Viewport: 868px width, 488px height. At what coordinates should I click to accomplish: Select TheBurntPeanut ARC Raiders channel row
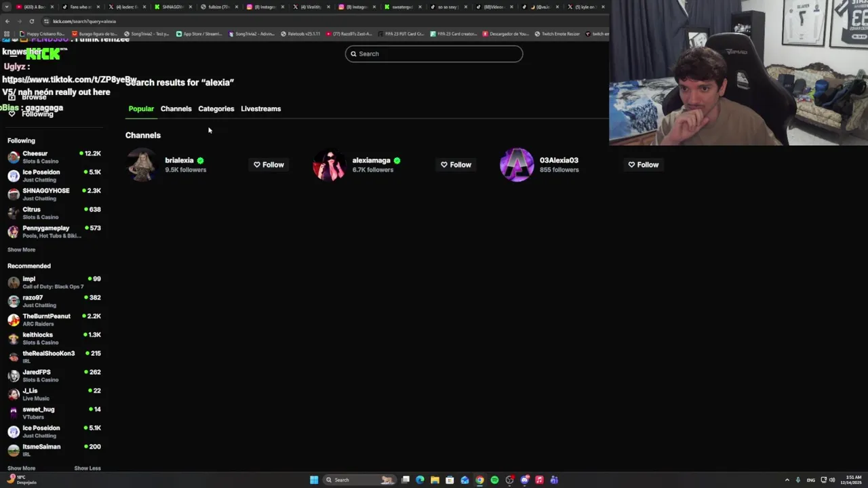(54, 320)
